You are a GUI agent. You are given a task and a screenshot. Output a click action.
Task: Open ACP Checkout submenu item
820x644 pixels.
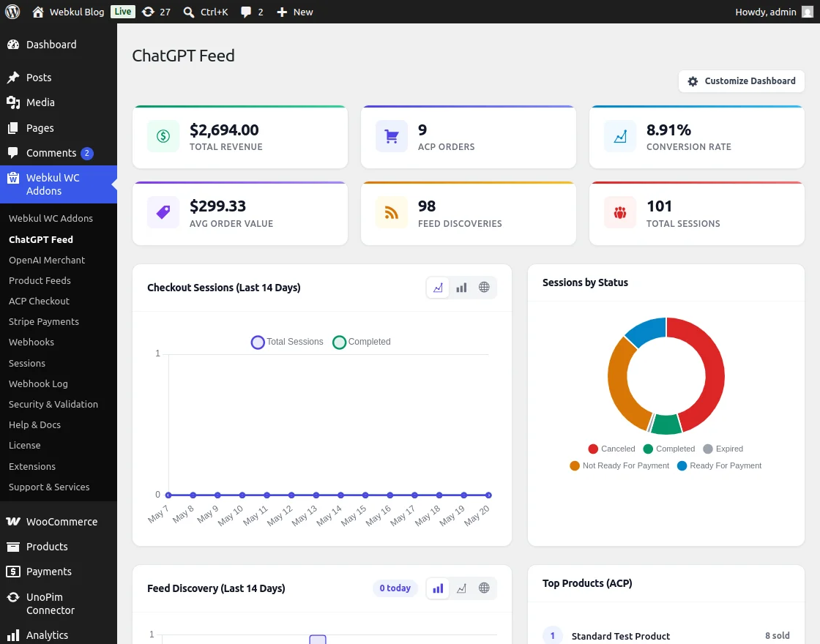(x=40, y=301)
